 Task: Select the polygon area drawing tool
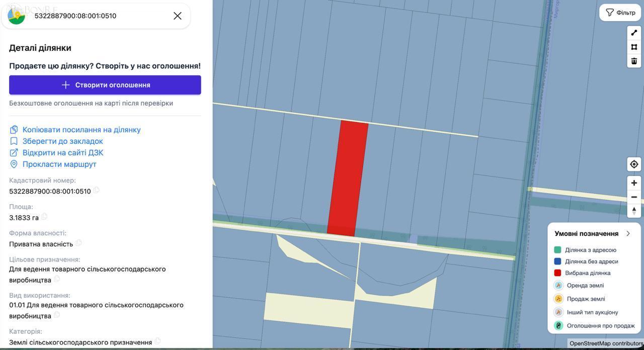634,47
